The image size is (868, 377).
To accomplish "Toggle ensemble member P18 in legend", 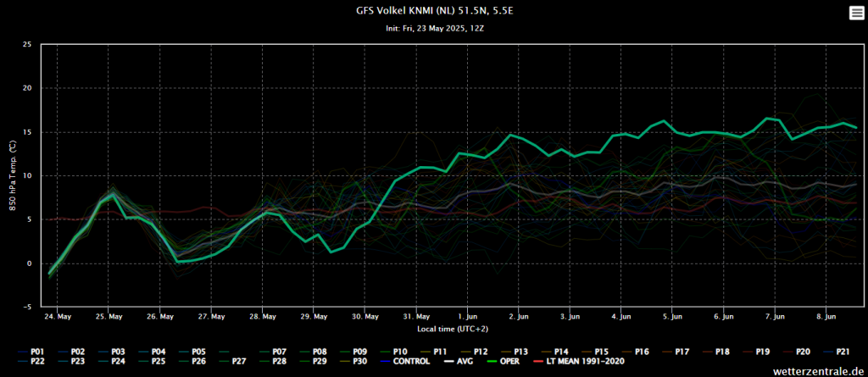I will click(715, 352).
